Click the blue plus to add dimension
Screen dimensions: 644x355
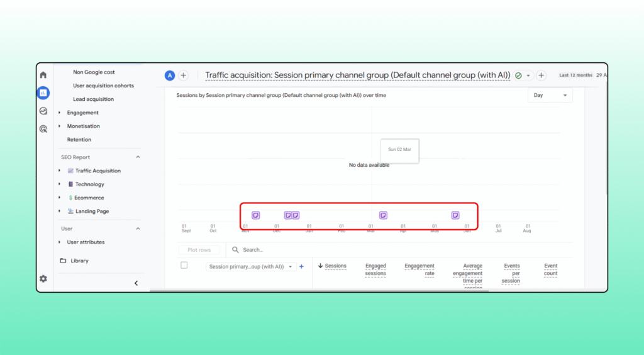pos(301,267)
